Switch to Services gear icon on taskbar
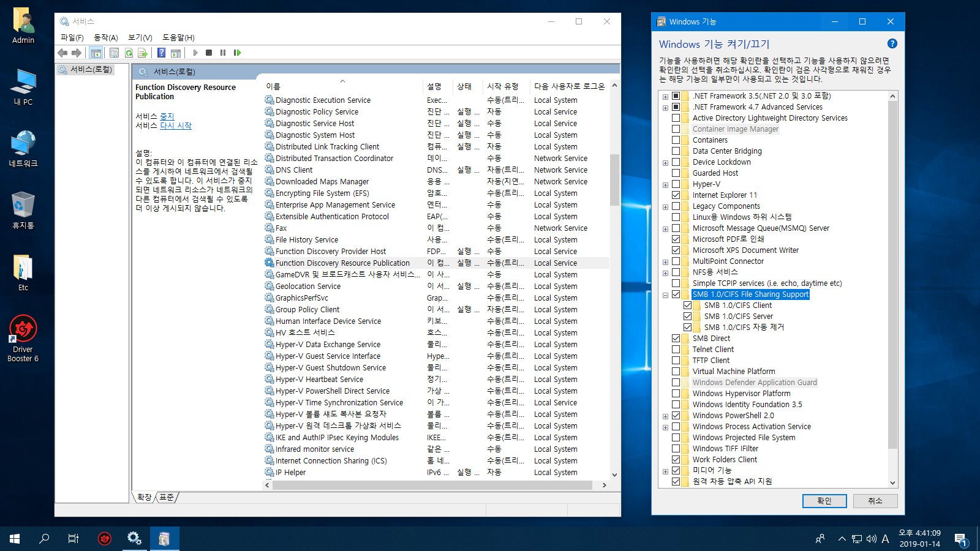980x551 pixels. [134, 539]
